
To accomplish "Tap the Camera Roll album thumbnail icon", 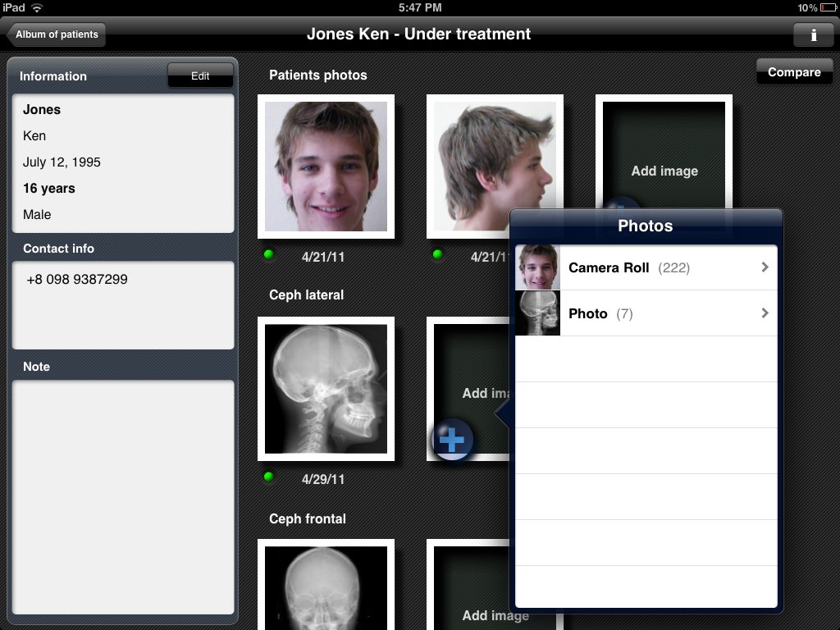I will (x=538, y=267).
